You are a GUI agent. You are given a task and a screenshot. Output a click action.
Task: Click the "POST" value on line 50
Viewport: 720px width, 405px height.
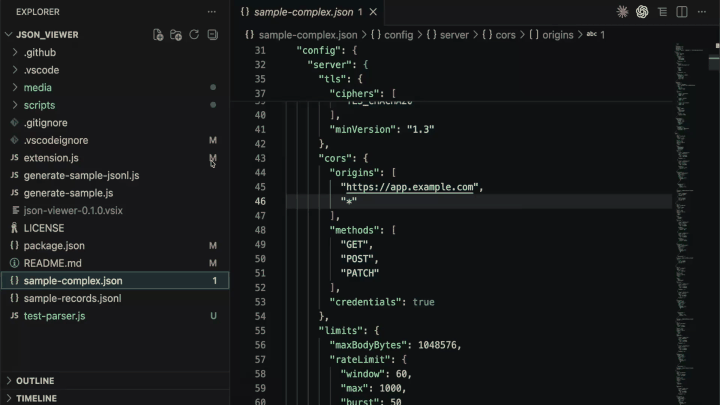pos(357,259)
